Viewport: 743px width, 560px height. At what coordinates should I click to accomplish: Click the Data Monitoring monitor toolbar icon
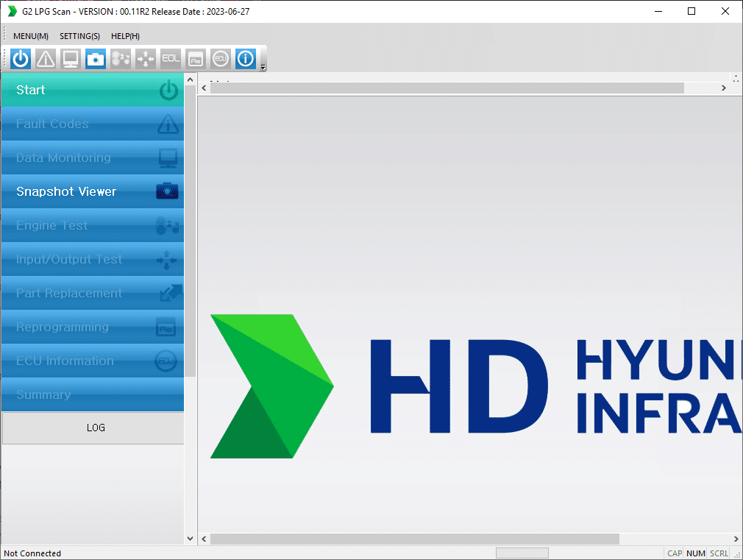(x=71, y=59)
